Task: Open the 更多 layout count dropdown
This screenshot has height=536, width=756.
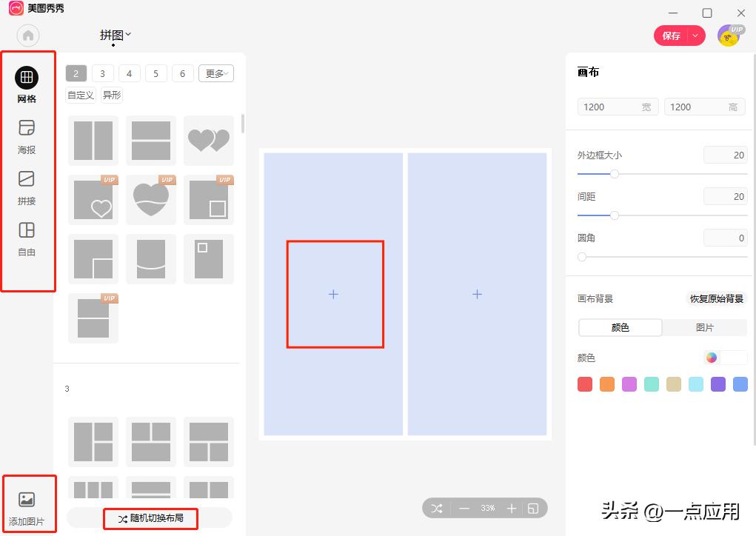Action: click(215, 73)
